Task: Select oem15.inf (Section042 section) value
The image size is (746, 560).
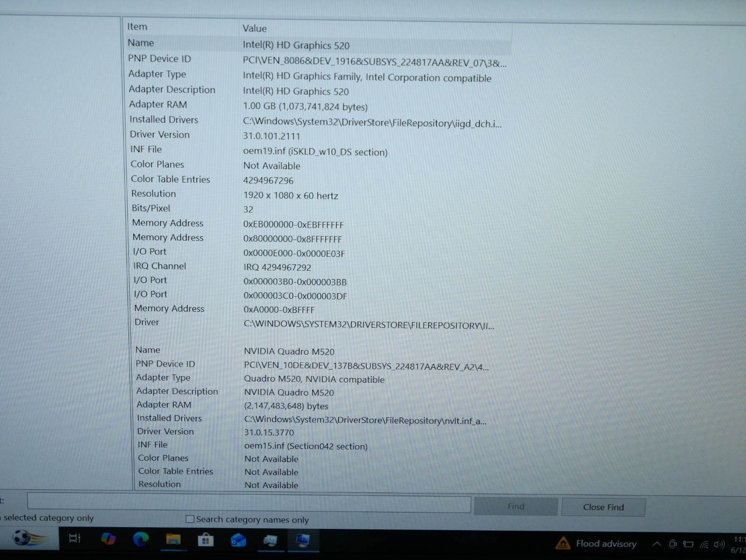Action: pyautogui.click(x=305, y=446)
